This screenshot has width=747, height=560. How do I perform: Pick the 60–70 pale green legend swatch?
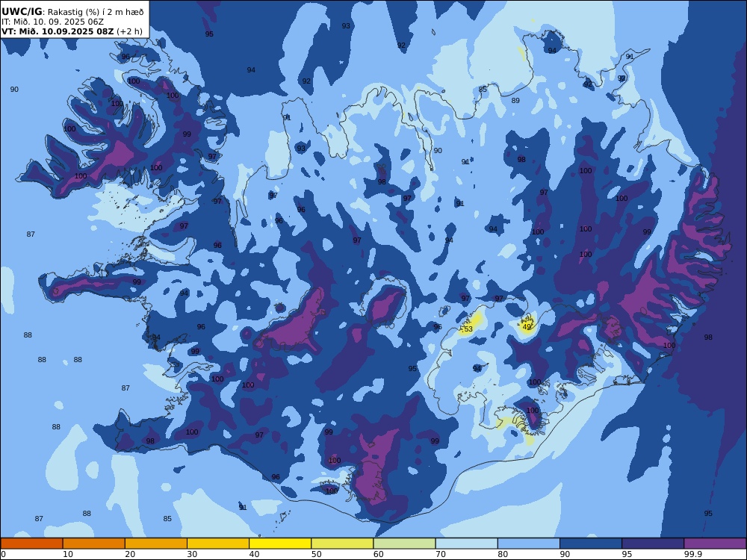404,544
